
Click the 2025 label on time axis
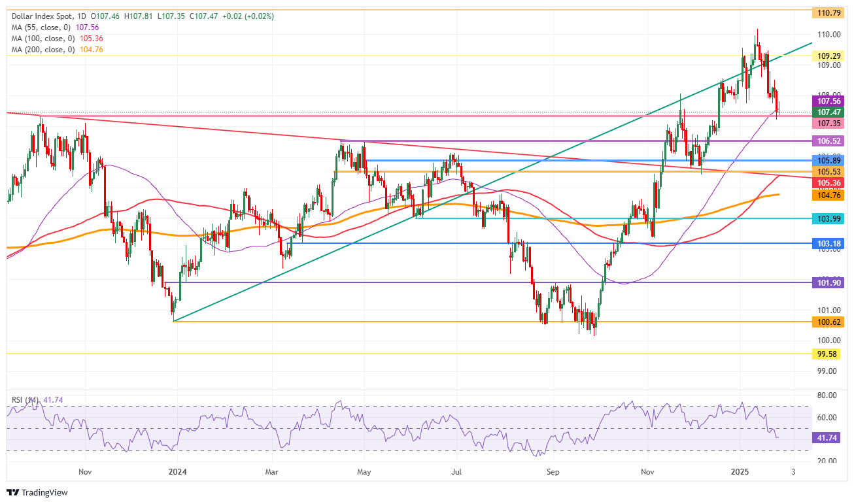pyautogui.click(x=741, y=471)
